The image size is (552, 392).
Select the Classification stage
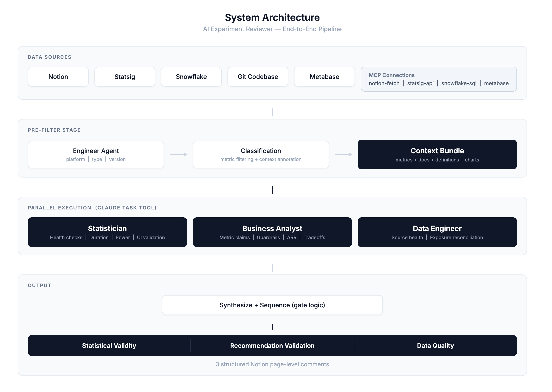pos(261,154)
